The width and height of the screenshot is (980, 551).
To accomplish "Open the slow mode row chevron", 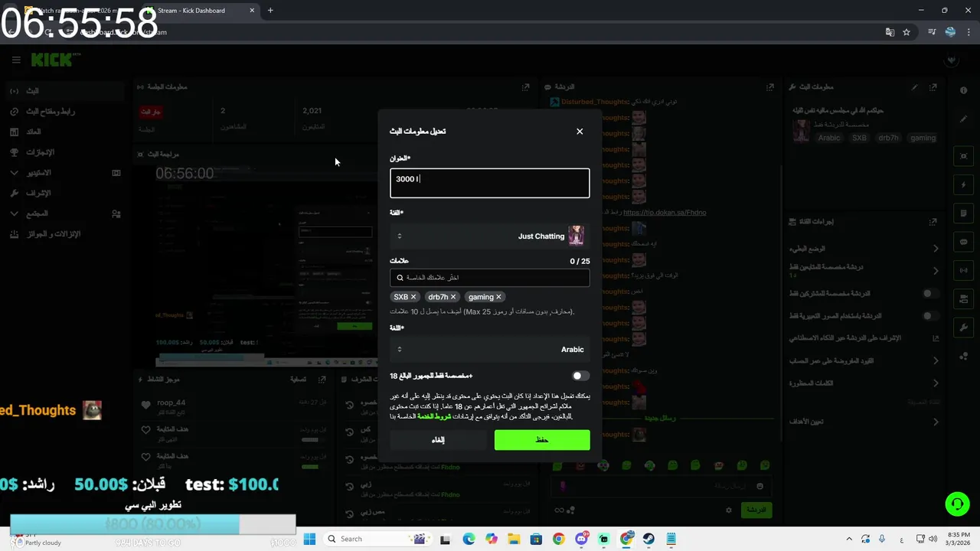I will pyautogui.click(x=936, y=249).
